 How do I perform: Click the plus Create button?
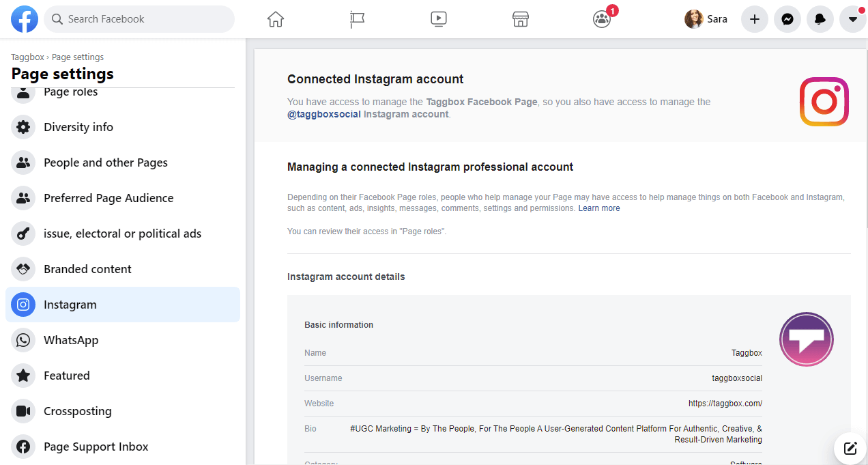coord(754,19)
